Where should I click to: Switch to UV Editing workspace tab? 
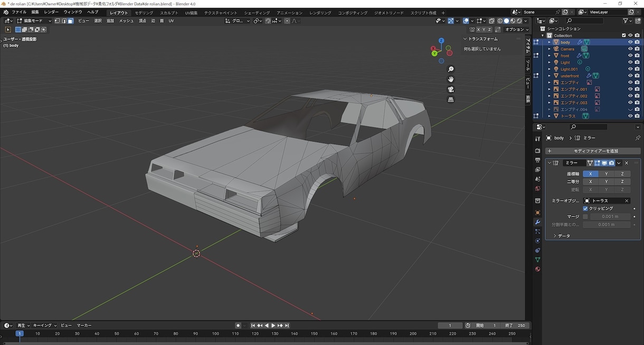(191, 13)
